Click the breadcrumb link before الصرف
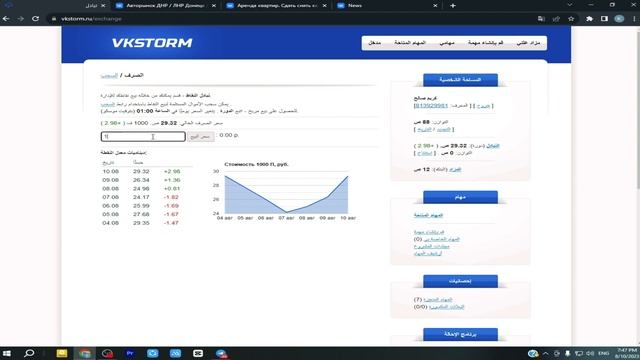 pos(109,76)
